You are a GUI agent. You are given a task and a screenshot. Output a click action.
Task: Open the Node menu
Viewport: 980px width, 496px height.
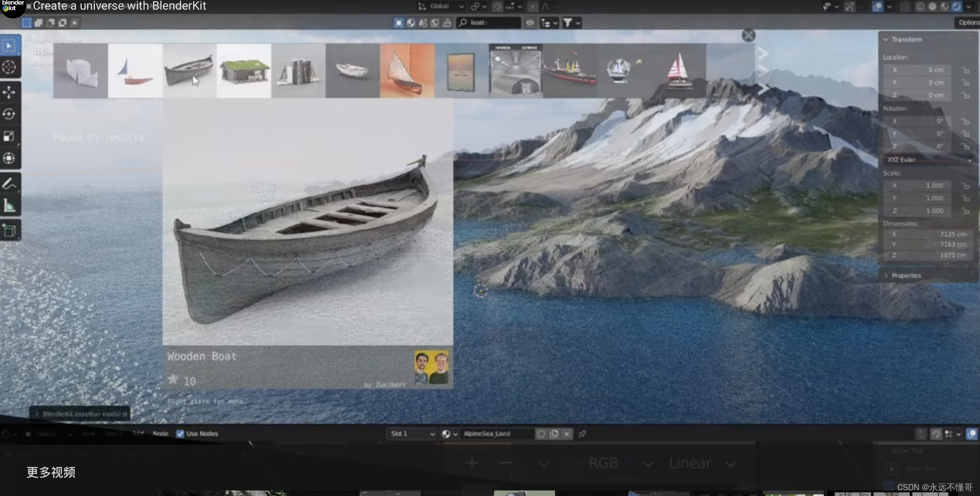click(x=160, y=434)
